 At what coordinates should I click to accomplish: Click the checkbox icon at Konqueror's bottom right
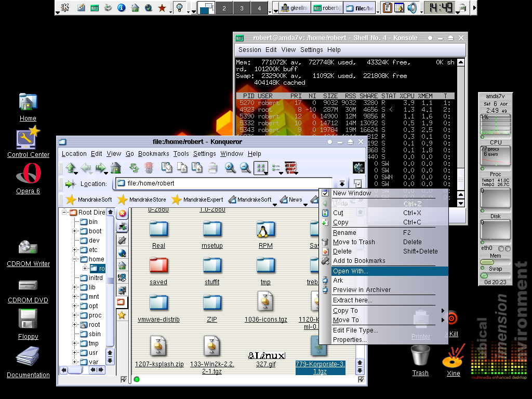point(361,379)
